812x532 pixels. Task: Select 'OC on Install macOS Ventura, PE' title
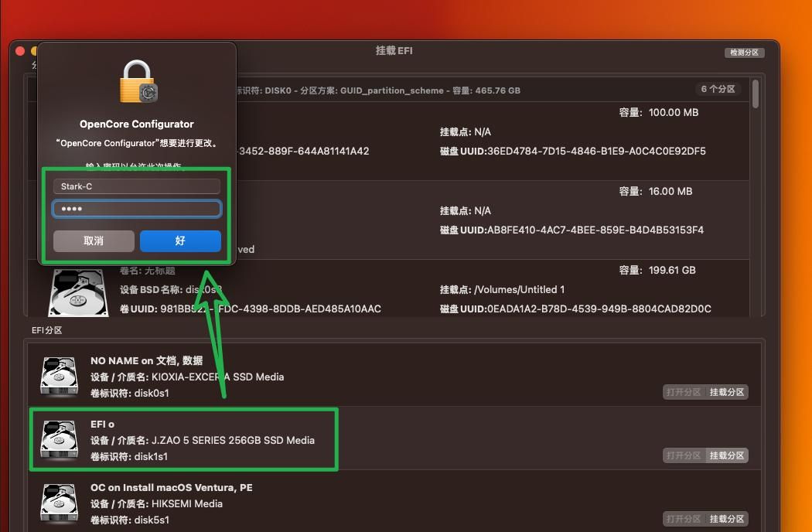click(x=172, y=487)
